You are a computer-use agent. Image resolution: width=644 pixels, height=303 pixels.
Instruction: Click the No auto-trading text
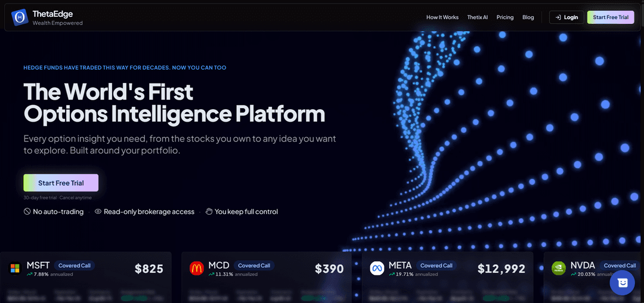point(58,212)
